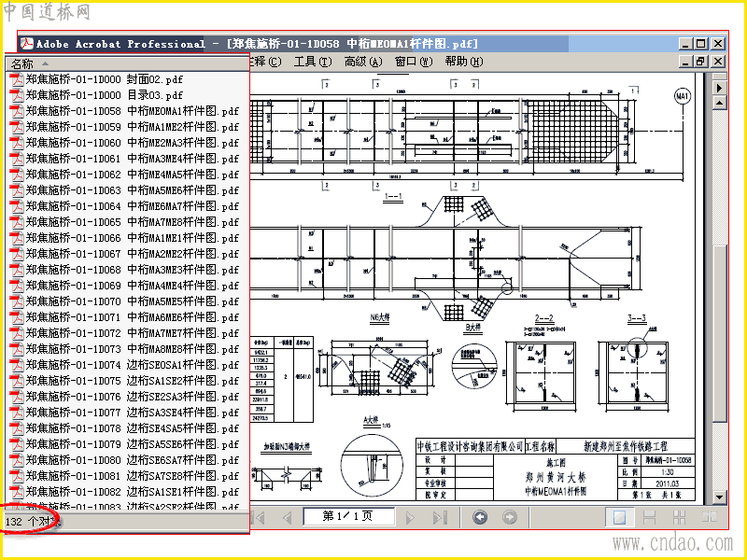
Task: Toggle continuous facing page layout
Action: coord(680,517)
